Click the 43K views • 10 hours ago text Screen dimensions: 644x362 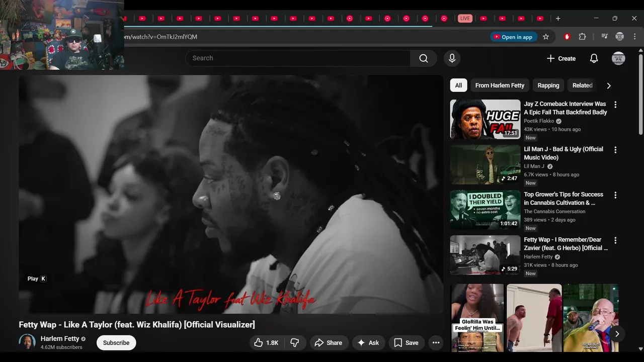[x=552, y=129]
